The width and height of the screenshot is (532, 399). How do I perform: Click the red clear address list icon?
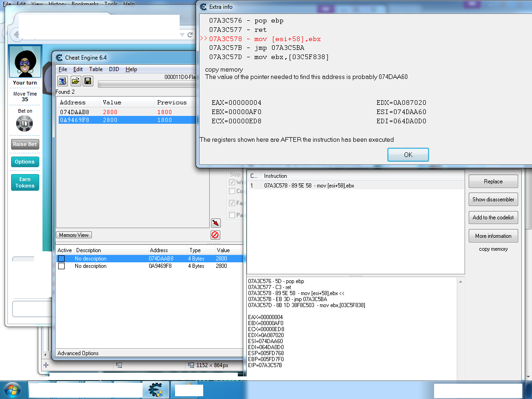tap(215, 235)
